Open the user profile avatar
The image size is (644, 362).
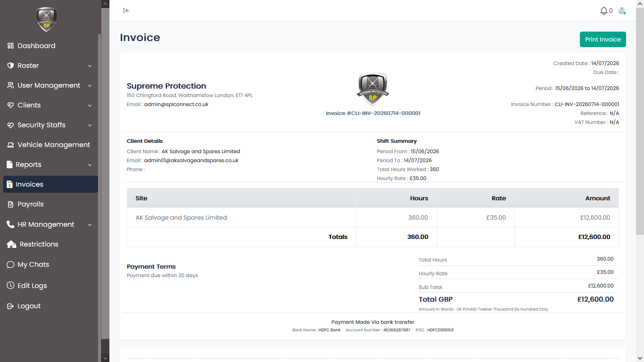click(622, 10)
